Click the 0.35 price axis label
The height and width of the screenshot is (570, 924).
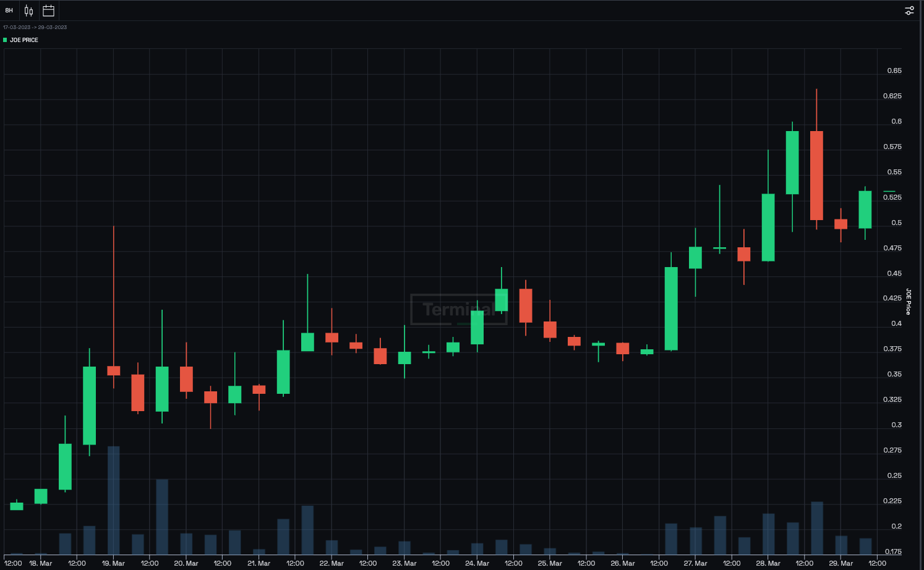coord(894,374)
